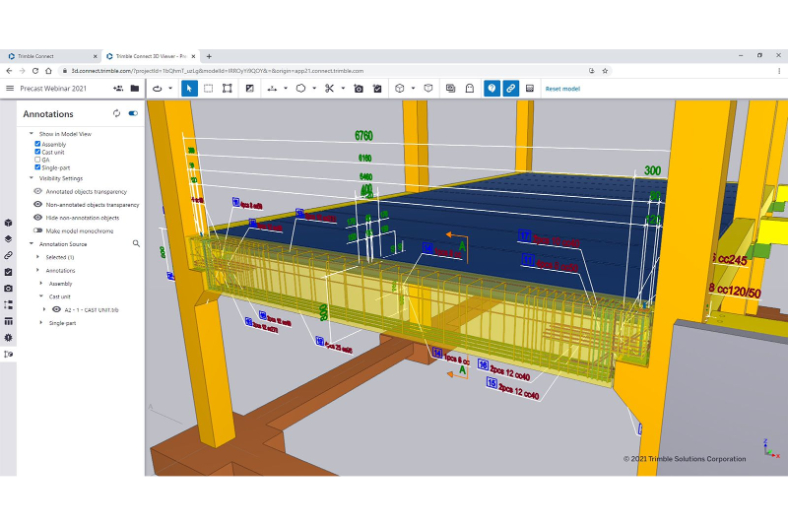Image resolution: width=788 pixels, height=525 pixels.
Task: Open the object tree icon in sidebar
Action: (x=9, y=304)
